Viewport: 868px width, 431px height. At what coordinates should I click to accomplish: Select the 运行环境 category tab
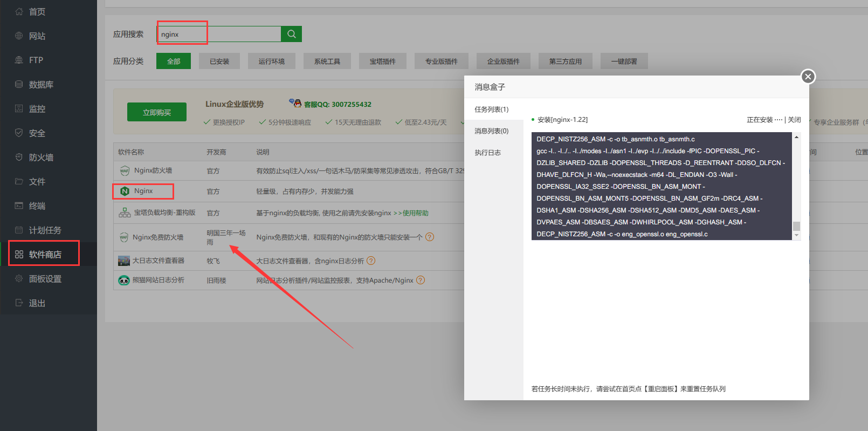271,61
